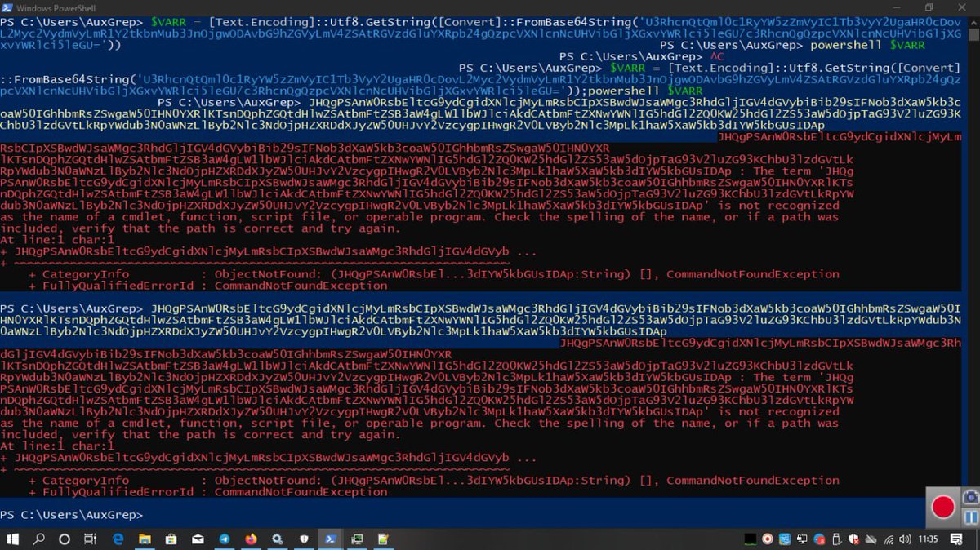Open Task View from the taskbar
The width and height of the screenshot is (980, 550).
coord(90,539)
